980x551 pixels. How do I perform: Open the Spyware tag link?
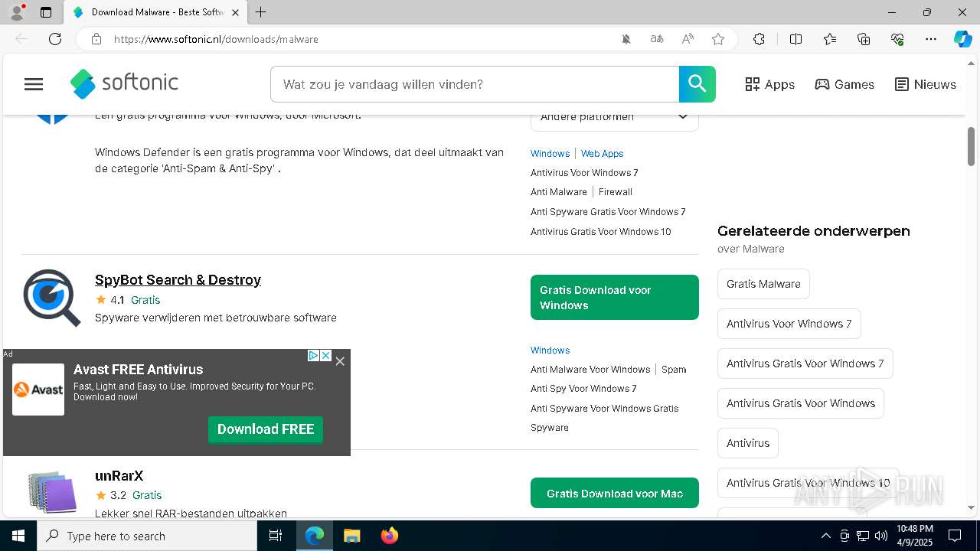click(x=550, y=427)
